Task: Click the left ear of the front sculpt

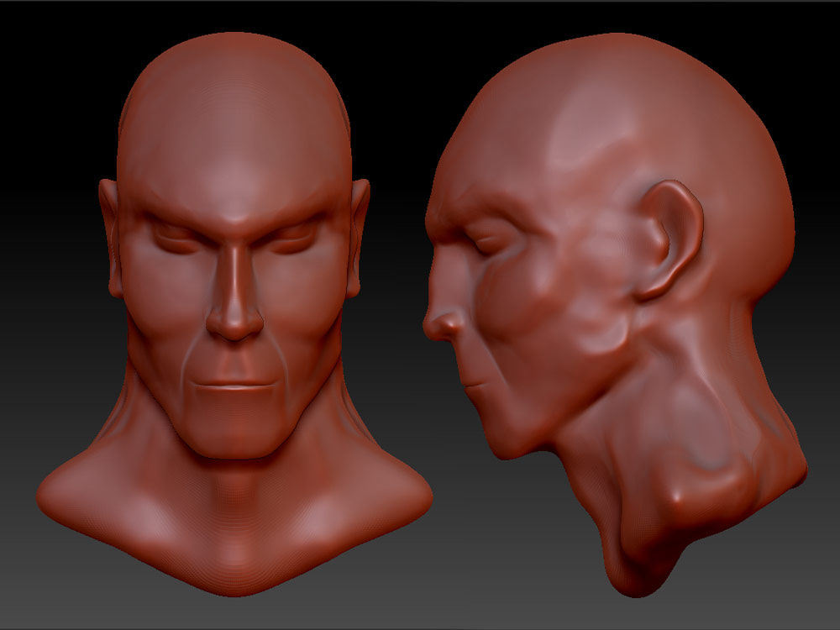Action: [113, 223]
